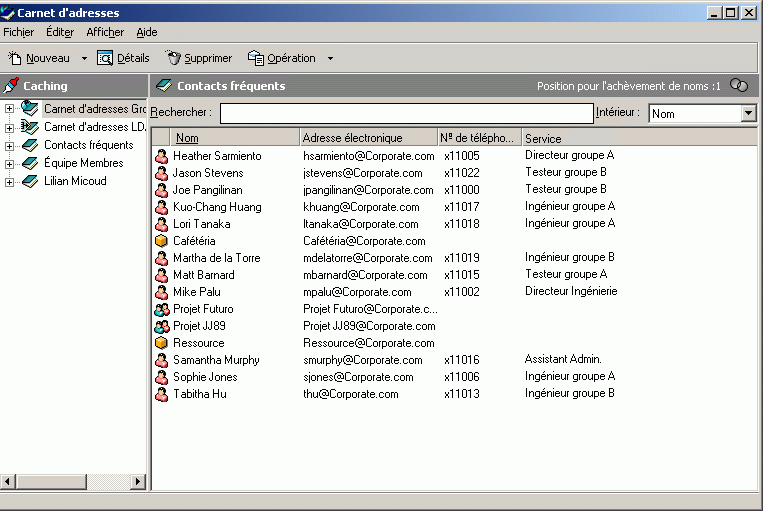763x511 pixels.
Task: Open the Afficher menu
Action: pos(105,32)
